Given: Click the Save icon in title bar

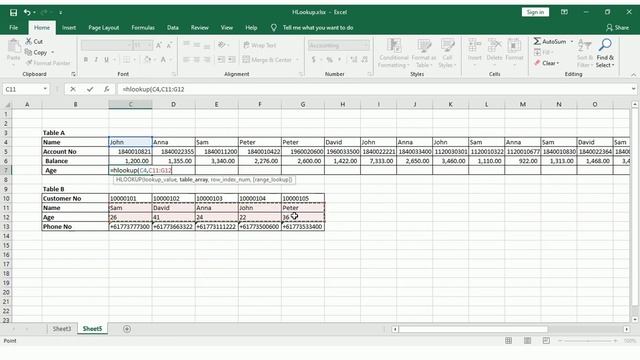Looking at the screenshot, I should pyautogui.click(x=13, y=12).
